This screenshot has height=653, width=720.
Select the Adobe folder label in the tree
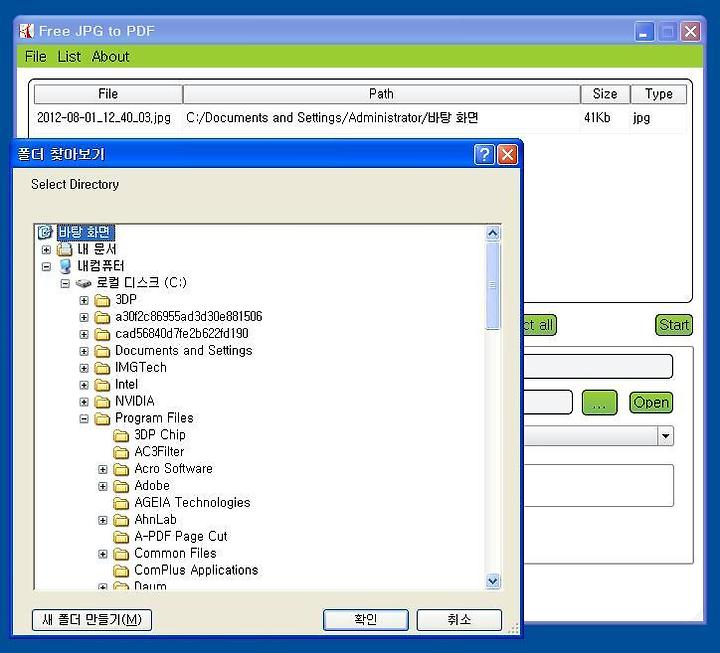tap(152, 486)
